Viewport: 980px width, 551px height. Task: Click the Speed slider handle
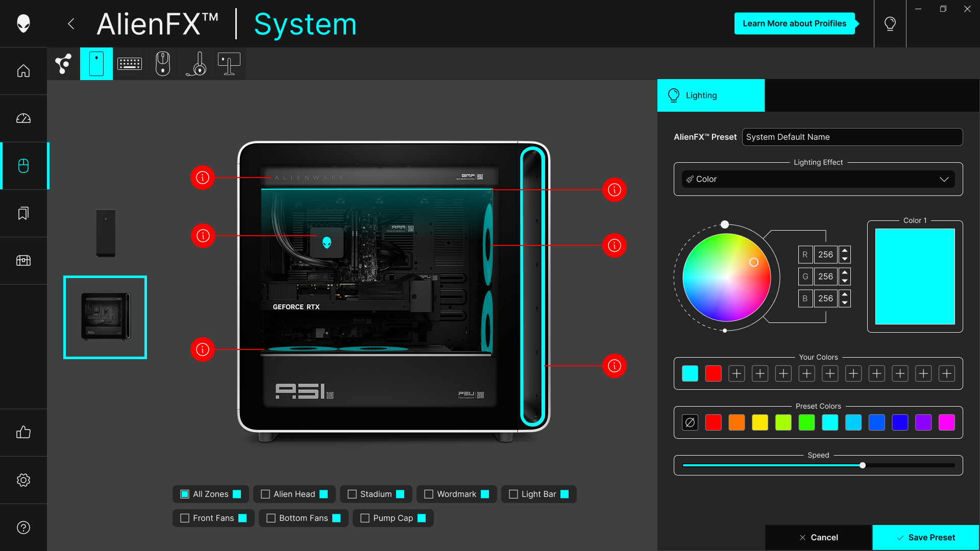(863, 465)
